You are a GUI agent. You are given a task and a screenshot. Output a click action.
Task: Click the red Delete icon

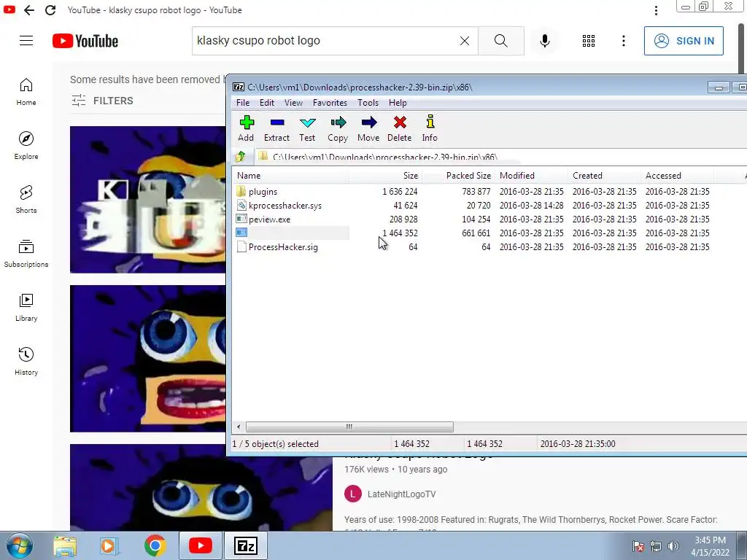[x=399, y=128]
